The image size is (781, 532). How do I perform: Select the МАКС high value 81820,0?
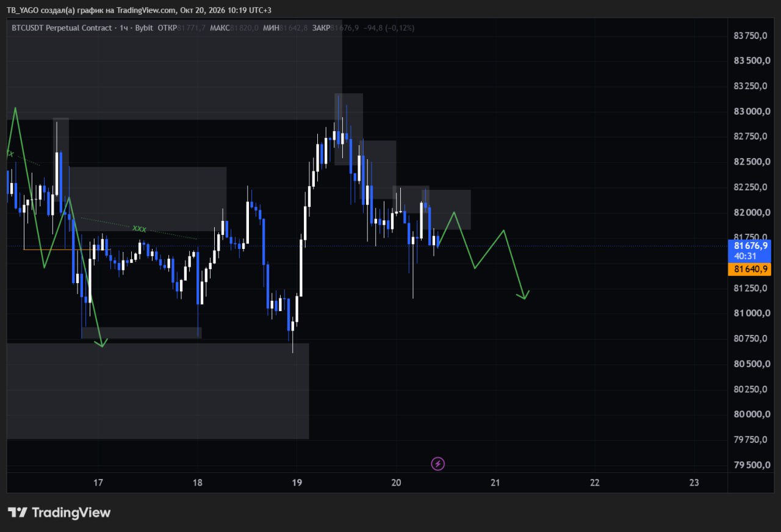click(x=245, y=28)
